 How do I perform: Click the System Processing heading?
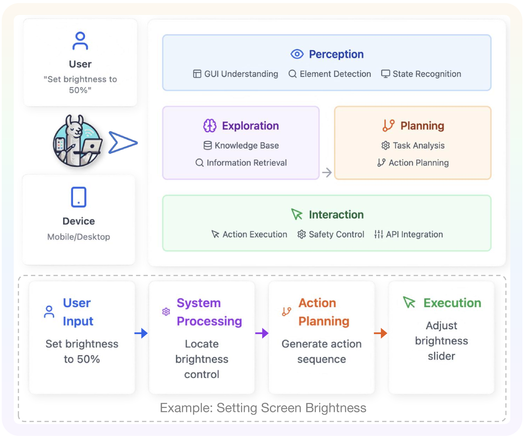[x=209, y=312]
